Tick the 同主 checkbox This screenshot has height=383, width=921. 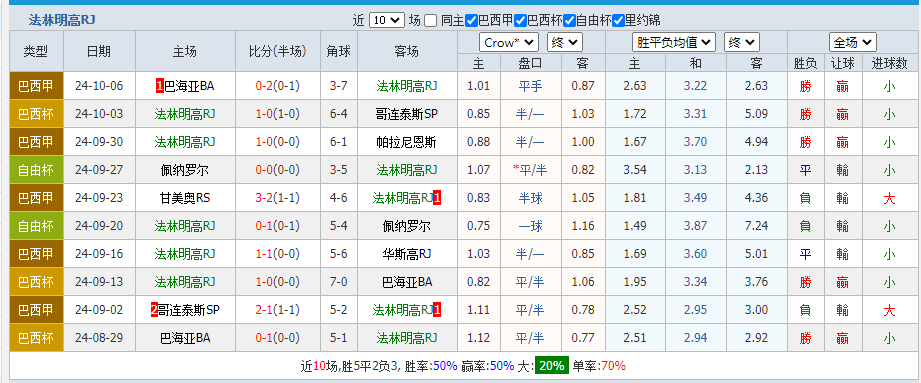pos(431,21)
